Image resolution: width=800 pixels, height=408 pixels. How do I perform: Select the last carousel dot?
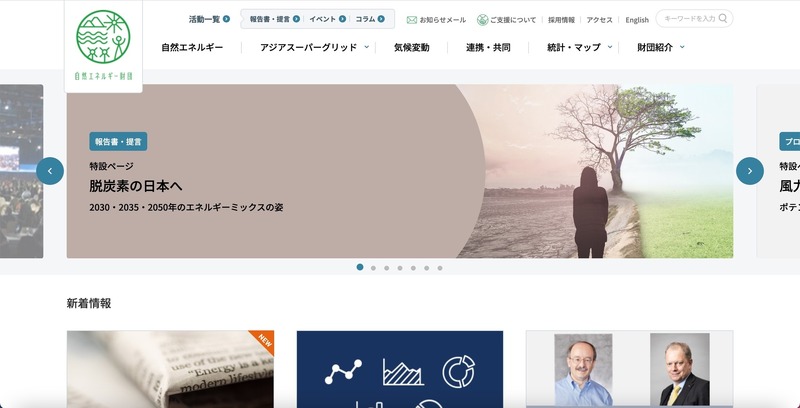click(x=440, y=268)
